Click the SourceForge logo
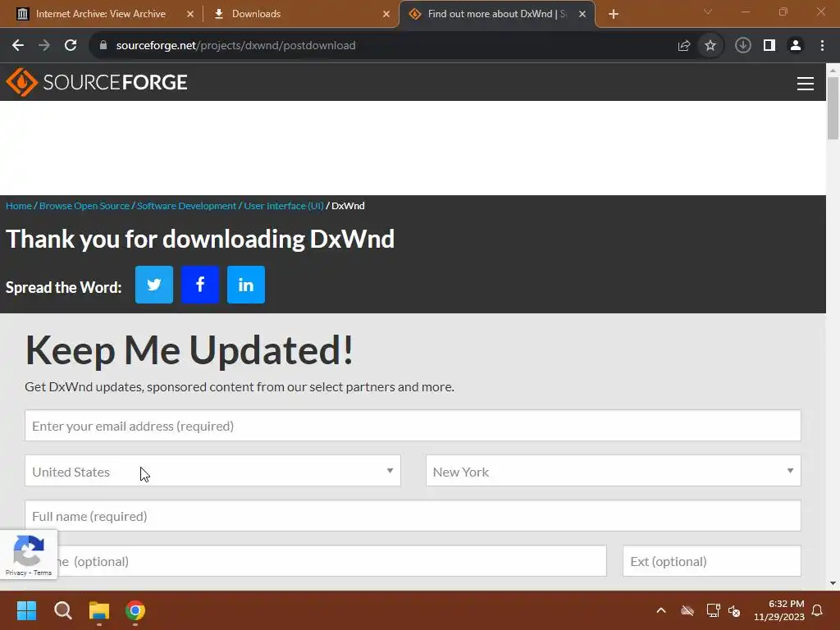The width and height of the screenshot is (840, 630). (x=97, y=82)
